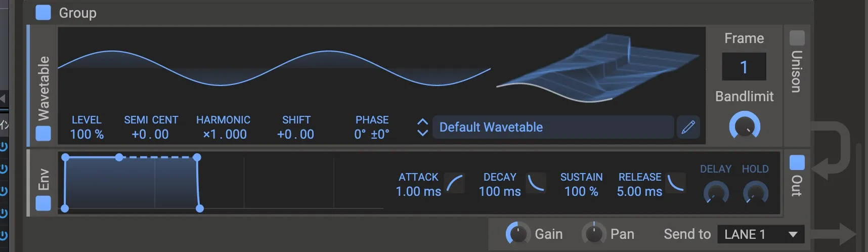Click the Bandlimit knob
868x252 pixels.
click(744, 127)
